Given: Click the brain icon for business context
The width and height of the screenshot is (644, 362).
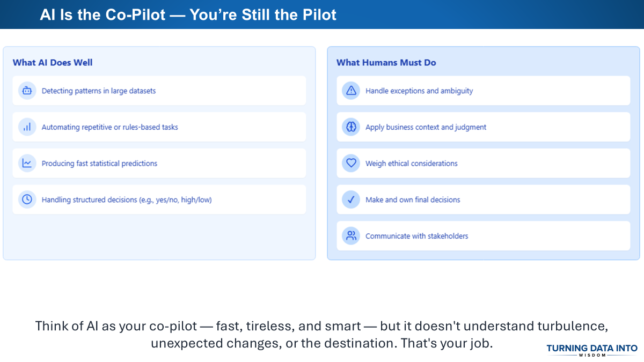Looking at the screenshot, I should tap(351, 127).
